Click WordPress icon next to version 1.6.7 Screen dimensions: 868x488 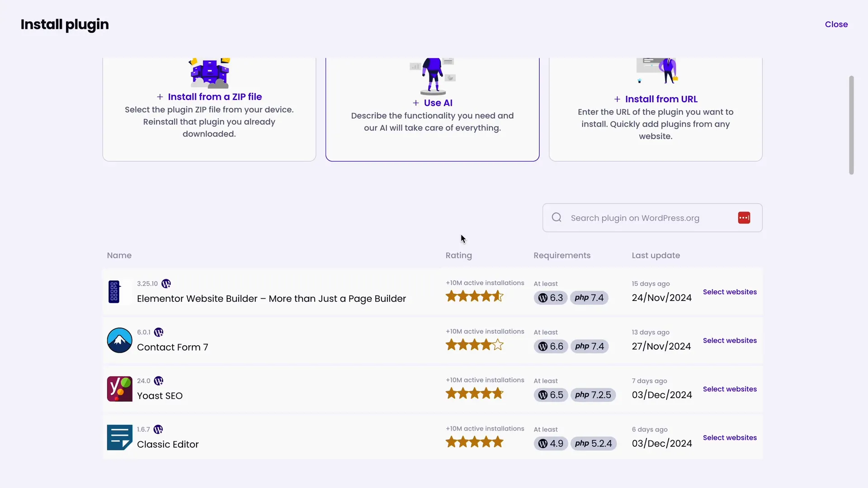click(158, 429)
